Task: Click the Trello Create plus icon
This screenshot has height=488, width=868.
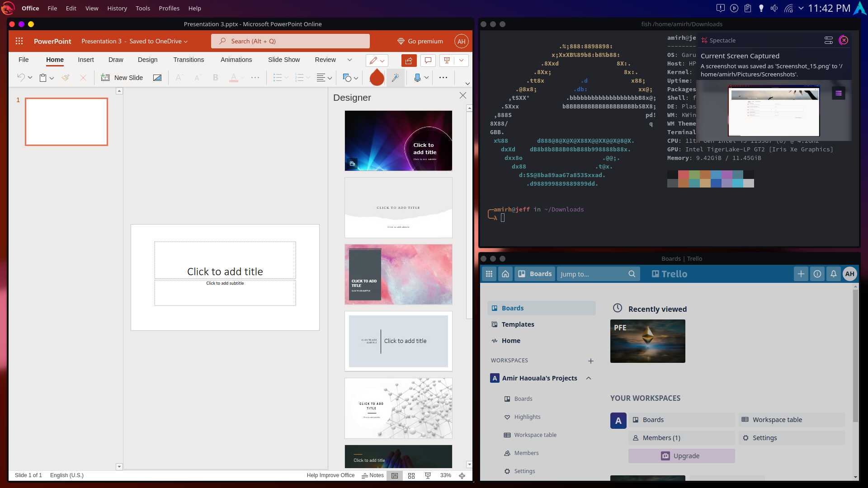Action: pos(801,274)
